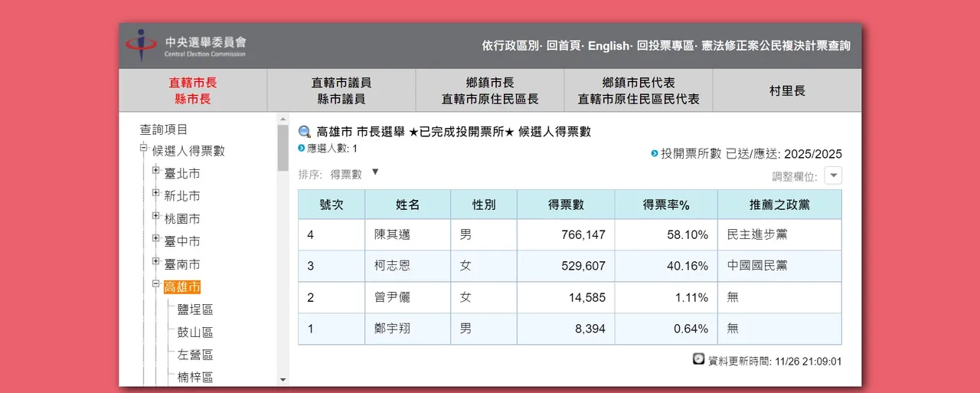Select 鹽埕區 district in the tree
The height and width of the screenshot is (393, 980).
coord(195,309)
